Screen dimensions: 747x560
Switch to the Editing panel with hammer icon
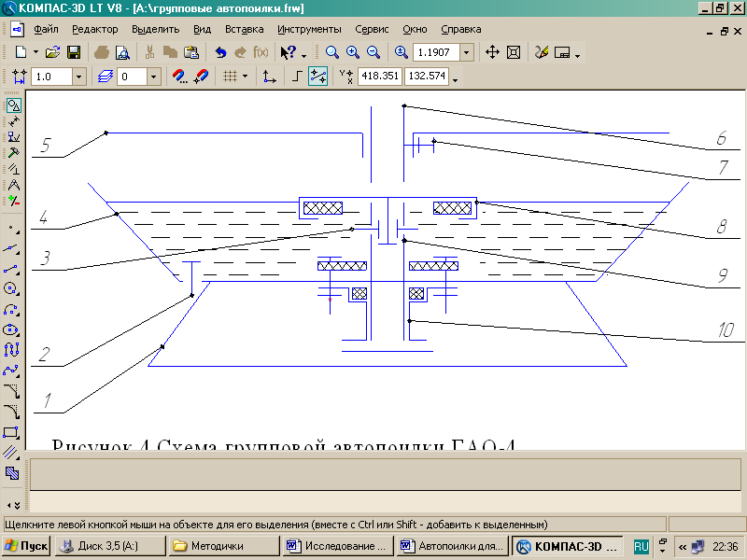13,153
